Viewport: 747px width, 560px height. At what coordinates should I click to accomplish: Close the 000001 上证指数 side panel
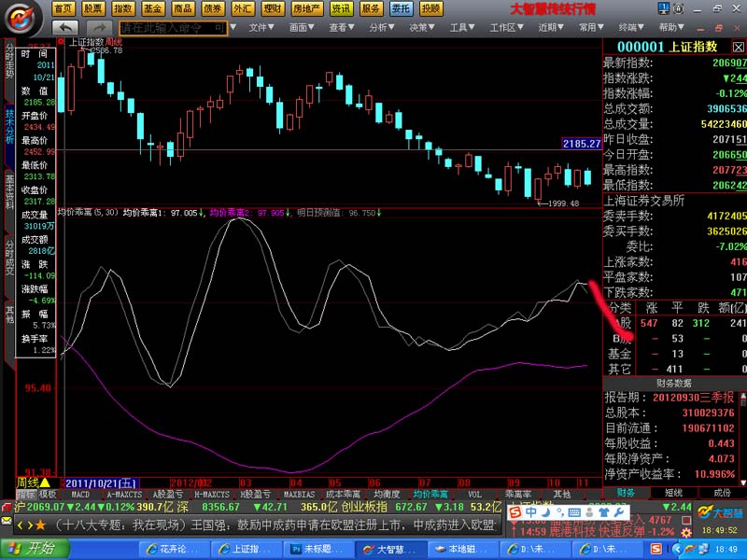pyautogui.click(x=738, y=48)
